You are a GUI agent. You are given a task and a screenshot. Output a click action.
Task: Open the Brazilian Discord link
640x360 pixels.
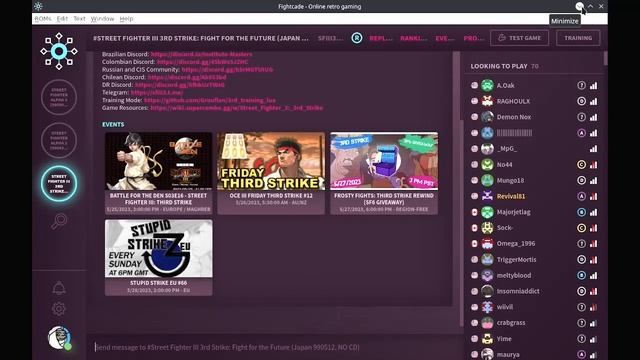coord(202,54)
